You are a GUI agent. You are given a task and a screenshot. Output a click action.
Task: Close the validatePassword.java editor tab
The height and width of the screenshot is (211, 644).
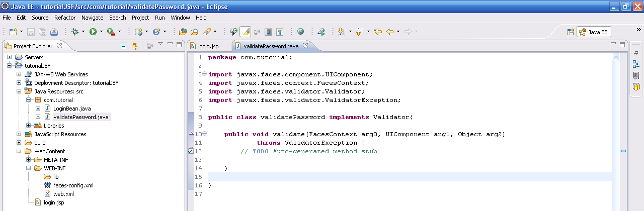(x=305, y=46)
